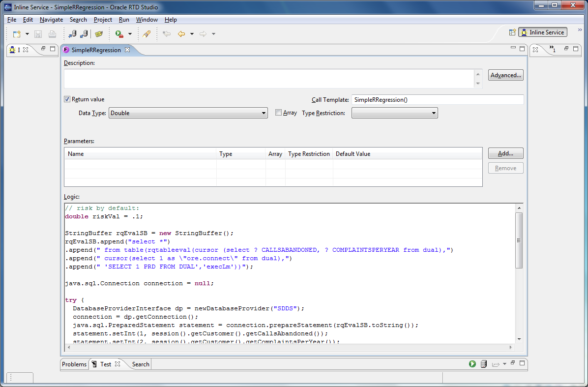588x387 pixels.
Task: Click inside the Description text area
Action: tap(269, 79)
